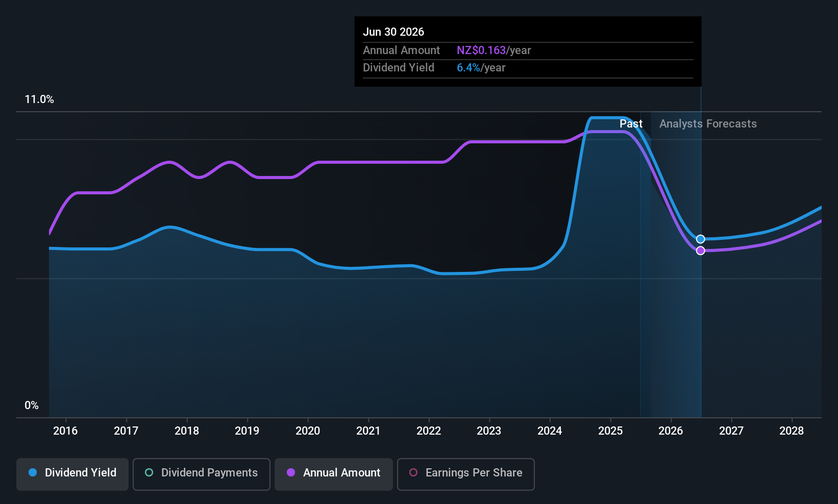Screen dimensions: 838x504
Task: Click the teal Dividend Payments legend circle
Action: tap(149, 472)
